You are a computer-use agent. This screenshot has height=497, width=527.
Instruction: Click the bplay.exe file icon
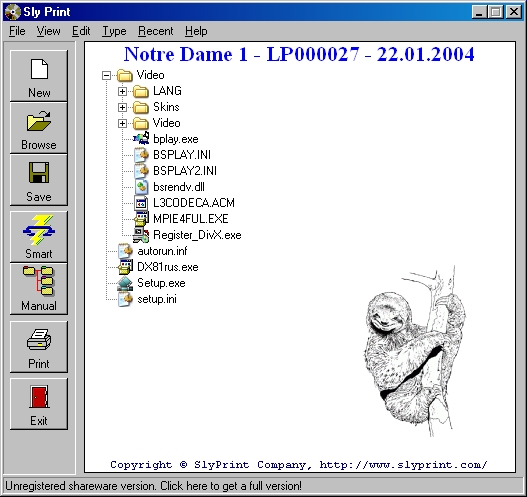(x=141, y=139)
